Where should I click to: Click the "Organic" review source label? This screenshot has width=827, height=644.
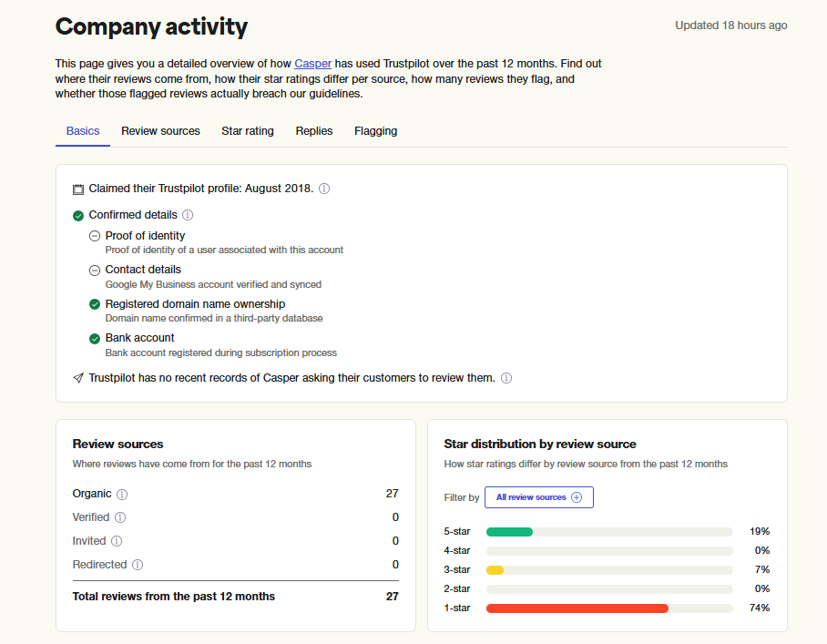click(x=92, y=494)
